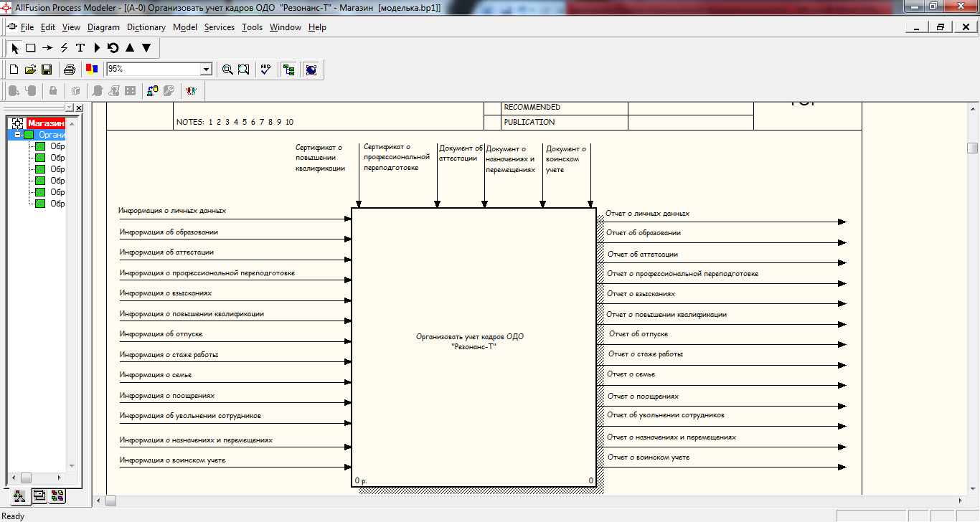Screen dimensions: 980x522
Task: Open an existing model with folder icon
Action: coord(30,70)
